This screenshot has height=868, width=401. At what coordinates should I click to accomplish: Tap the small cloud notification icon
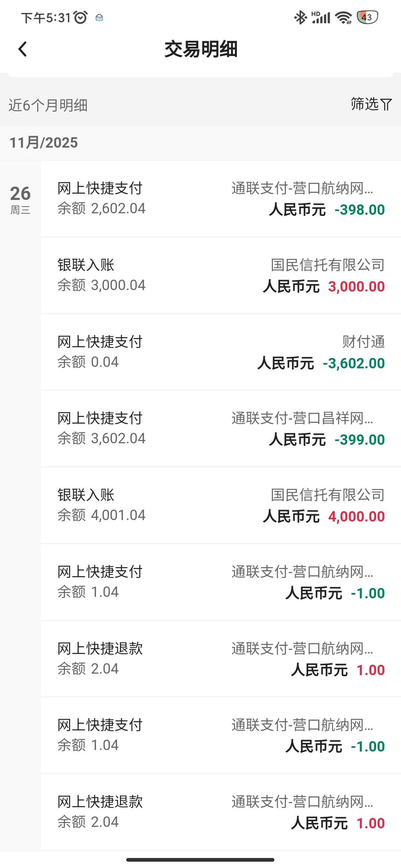[x=99, y=18]
